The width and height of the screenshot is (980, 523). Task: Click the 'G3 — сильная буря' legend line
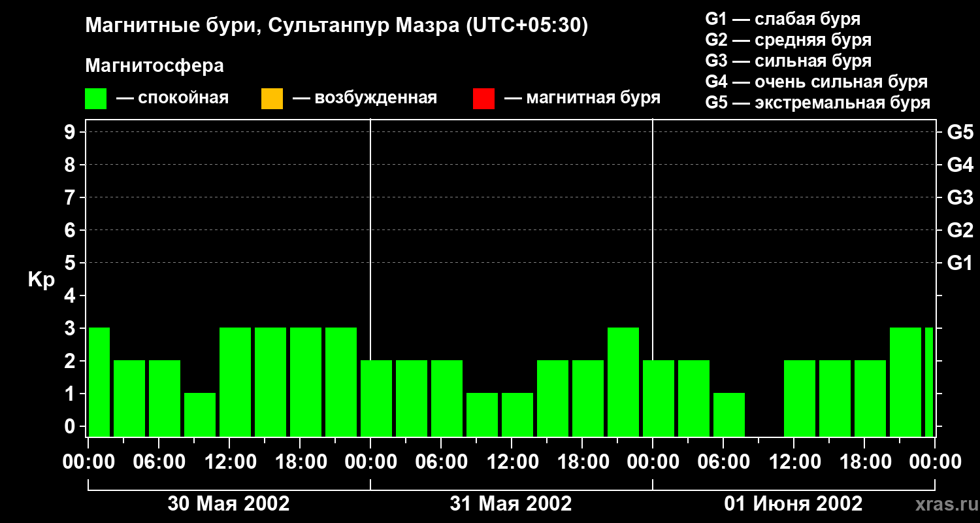pyautogui.click(x=789, y=61)
